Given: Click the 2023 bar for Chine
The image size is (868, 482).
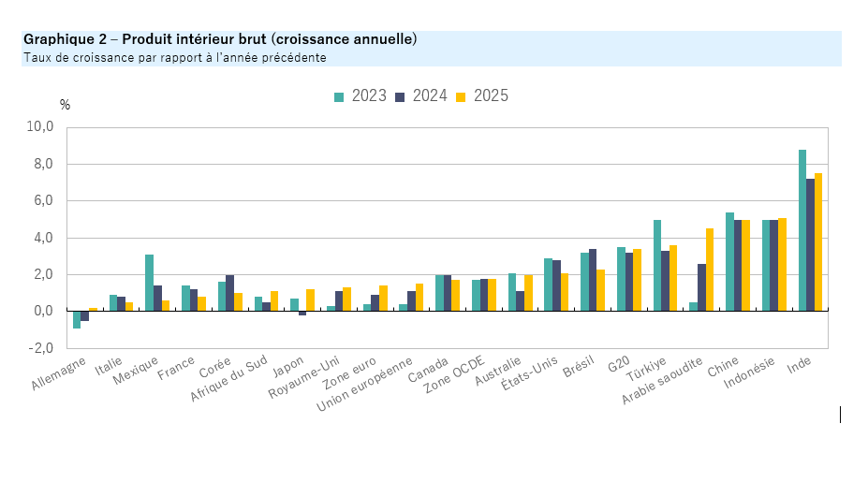Looking at the screenshot, I should pyautogui.click(x=729, y=261).
